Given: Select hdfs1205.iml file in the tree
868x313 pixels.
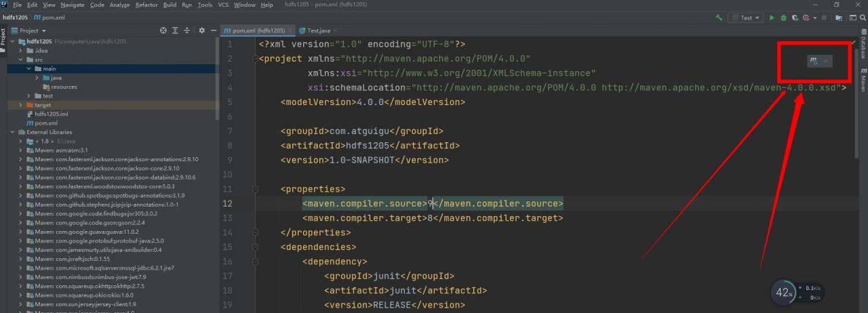Looking at the screenshot, I should click(52, 114).
